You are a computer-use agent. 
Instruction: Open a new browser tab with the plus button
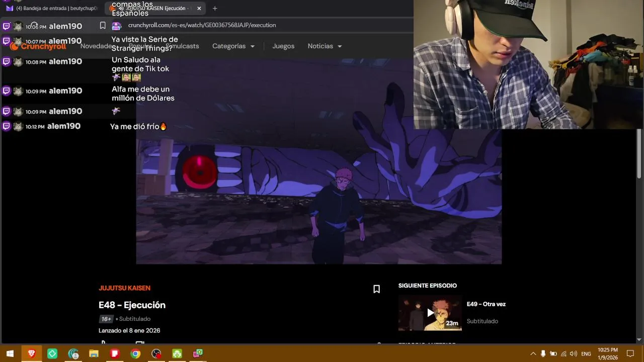click(215, 8)
